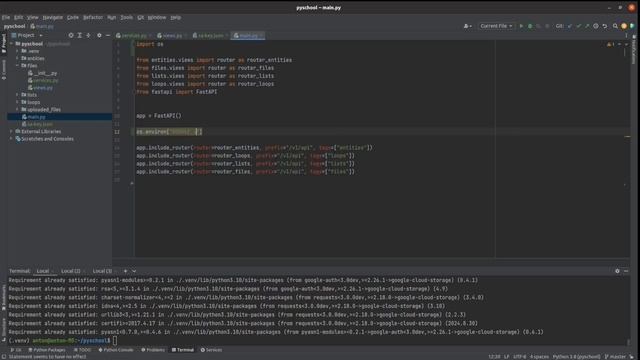This screenshot has height=360, width=640.
Task: Collapse the pyschool root folder
Action: pyautogui.click(x=12, y=44)
